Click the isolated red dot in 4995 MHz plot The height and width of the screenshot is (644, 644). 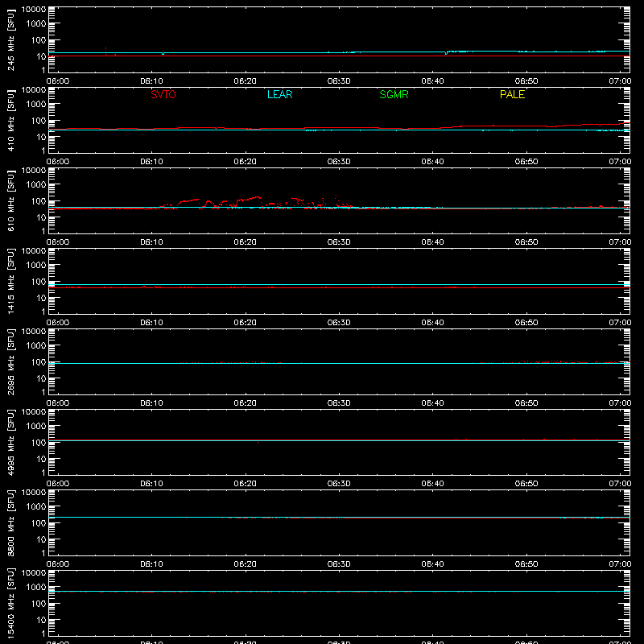pos(258,443)
